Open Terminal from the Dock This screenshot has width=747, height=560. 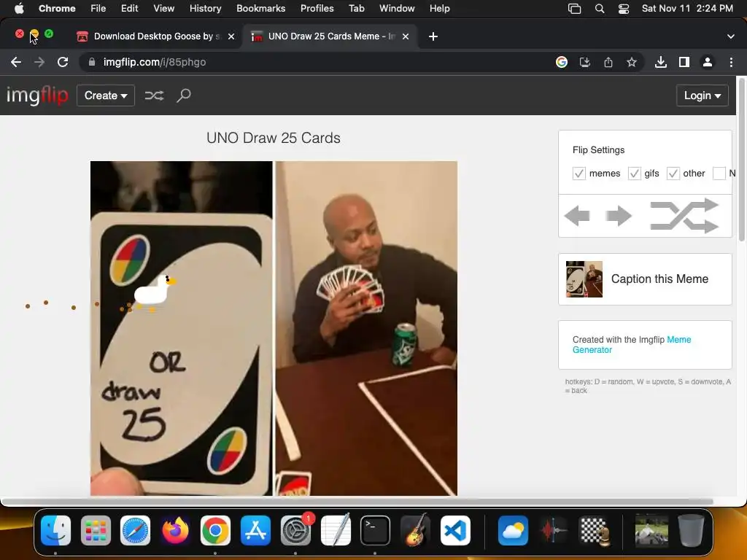pyautogui.click(x=375, y=530)
